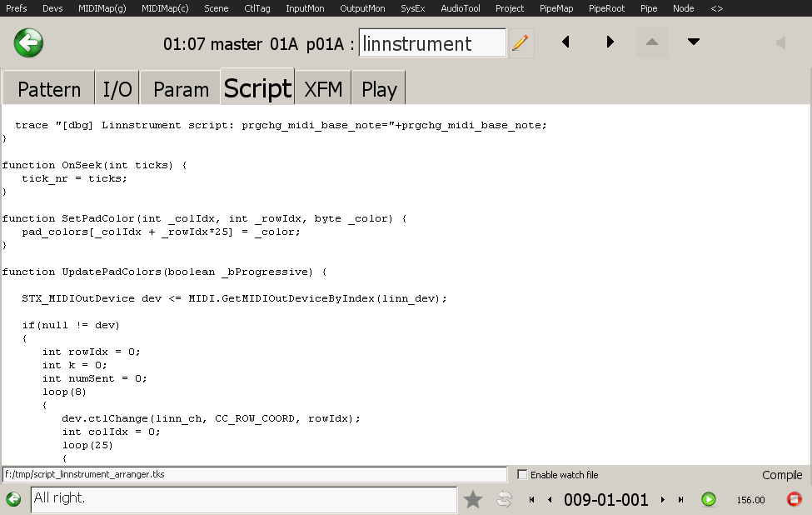Screen dimensions: 812x515
Task: Click the green play button
Action: point(709,499)
